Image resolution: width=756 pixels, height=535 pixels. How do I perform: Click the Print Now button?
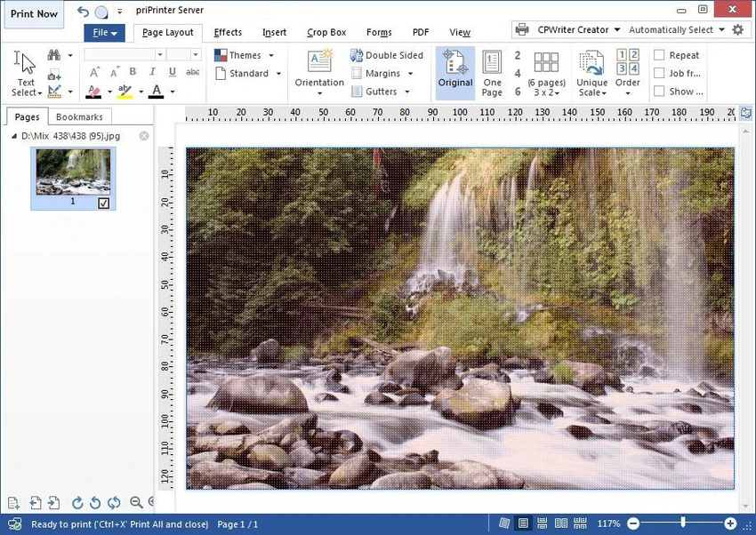pyautogui.click(x=34, y=14)
